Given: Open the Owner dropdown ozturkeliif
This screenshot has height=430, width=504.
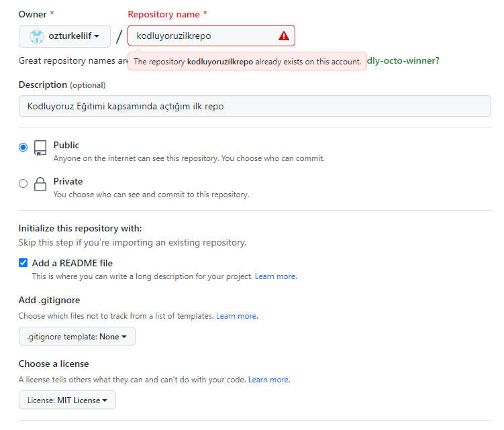Looking at the screenshot, I should (x=64, y=36).
